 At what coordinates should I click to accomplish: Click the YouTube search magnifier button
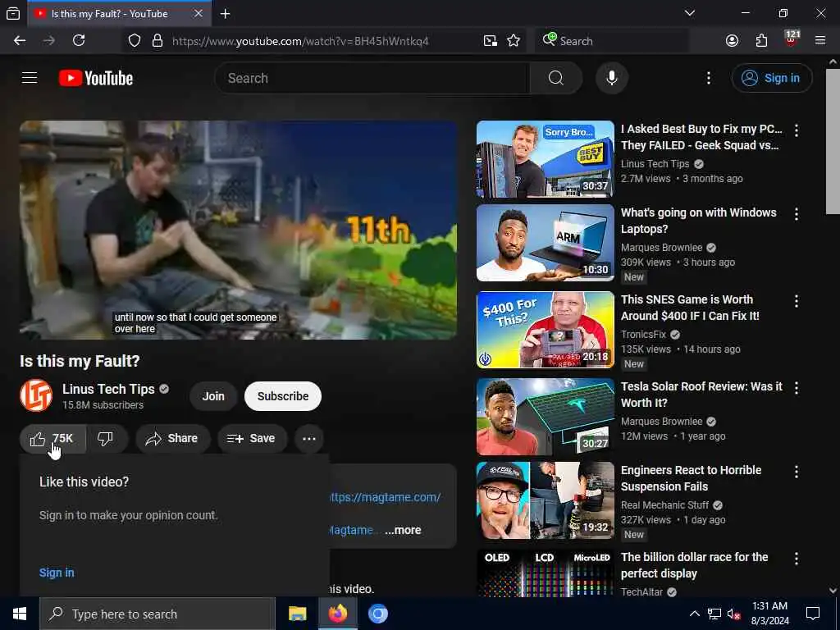pyautogui.click(x=555, y=78)
